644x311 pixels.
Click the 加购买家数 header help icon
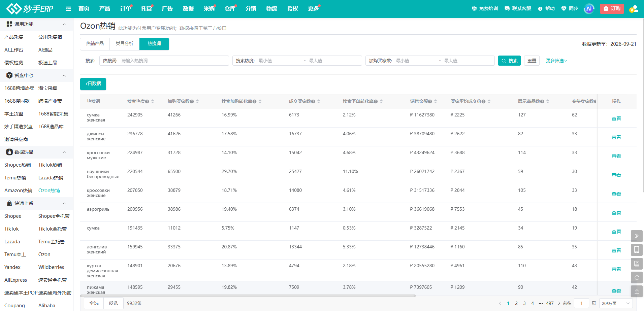coord(192,102)
